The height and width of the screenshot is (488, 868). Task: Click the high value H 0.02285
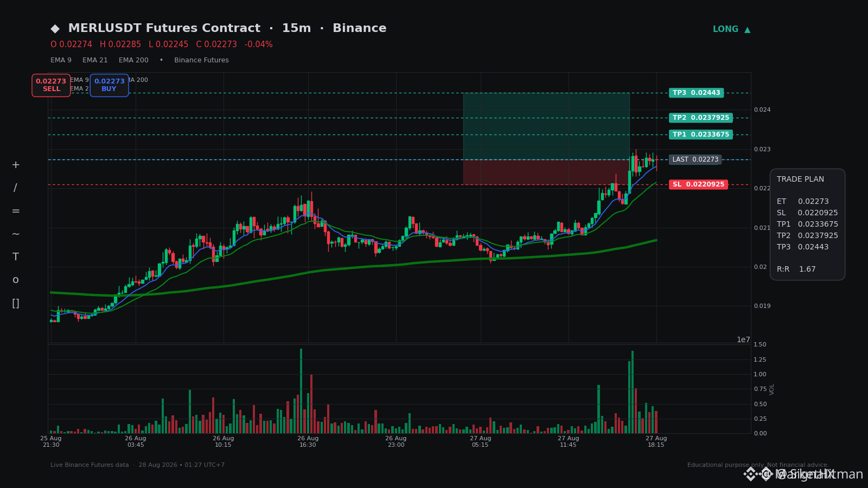coord(120,44)
